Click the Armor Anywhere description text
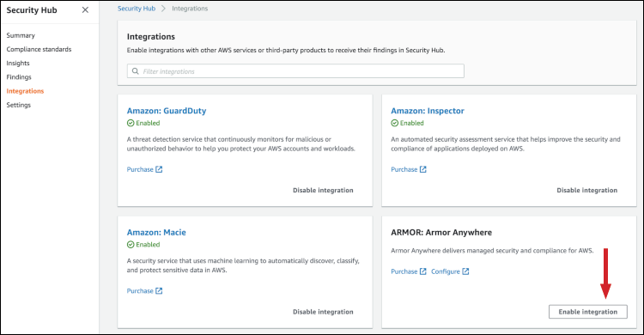This screenshot has width=644, height=335. coord(492,251)
